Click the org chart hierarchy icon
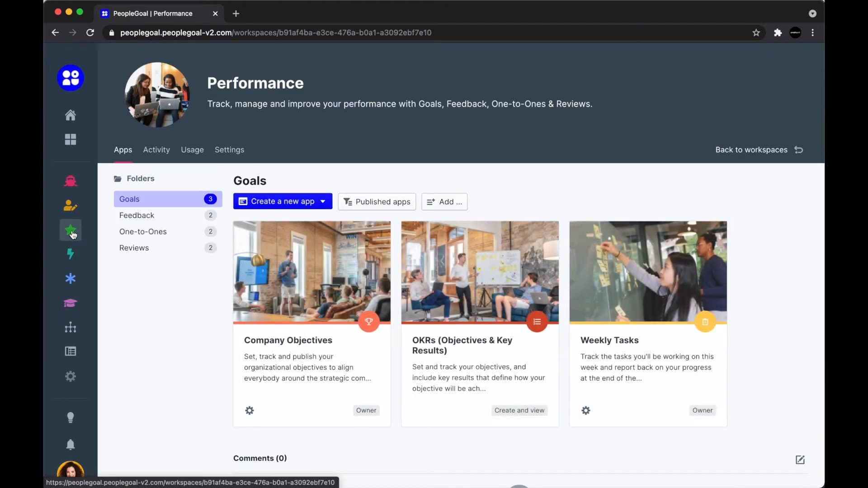Viewport: 868px width, 488px height. 70,327
